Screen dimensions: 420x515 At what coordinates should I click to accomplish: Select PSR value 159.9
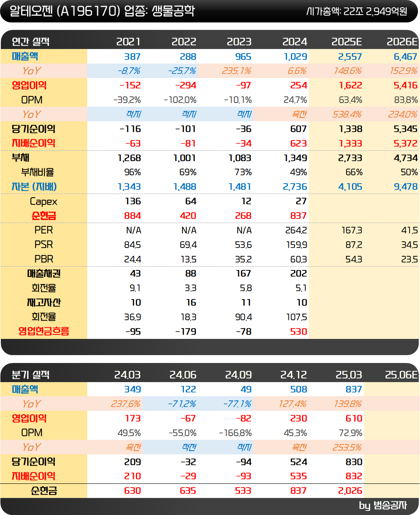pos(296,245)
